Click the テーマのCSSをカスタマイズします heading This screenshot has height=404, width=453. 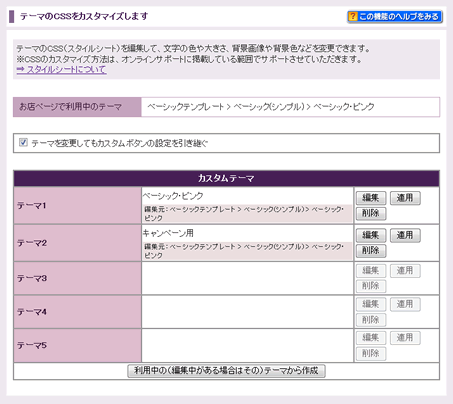(x=84, y=16)
